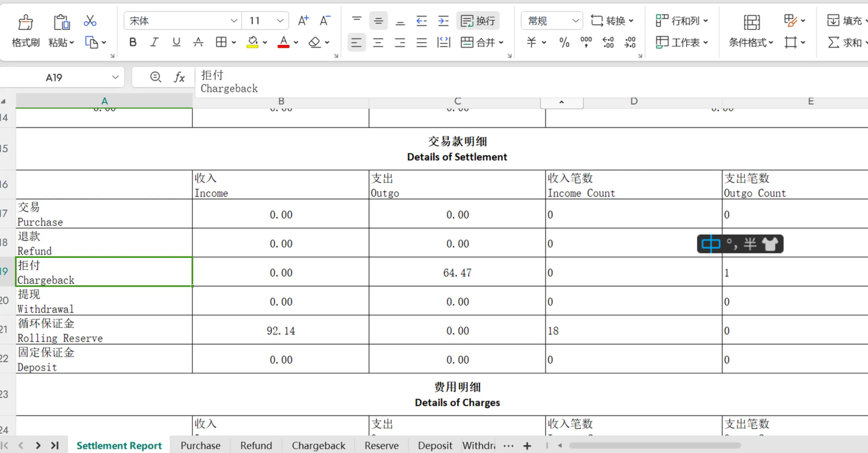Screen dimensions: 868x453
Task: Open the number format dropdown showing 常规
Action: point(576,21)
